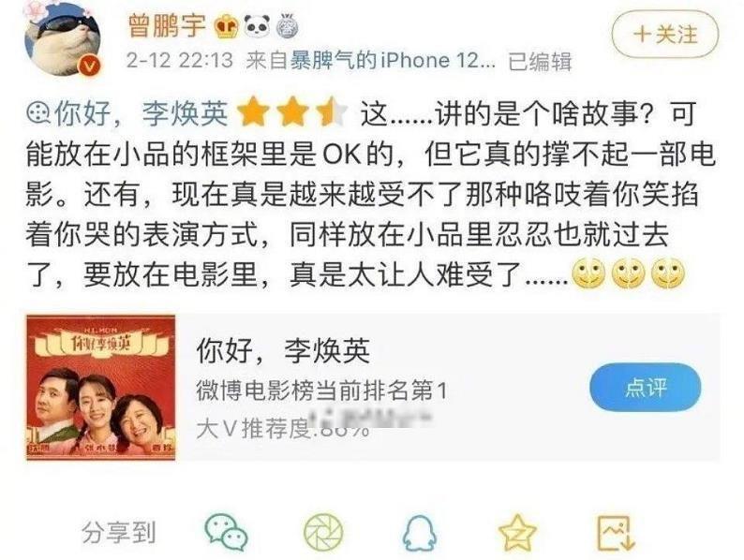Tap the blue 点评 review button

pyautogui.click(x=645, y=387)
